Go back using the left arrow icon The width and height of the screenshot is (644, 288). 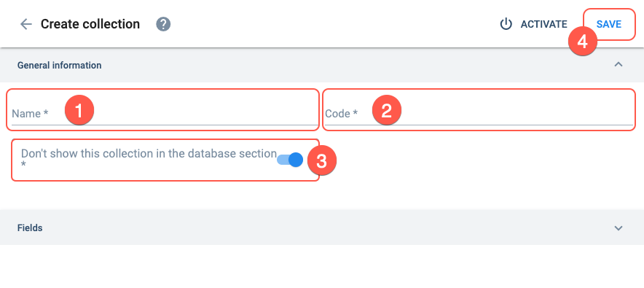26,24
